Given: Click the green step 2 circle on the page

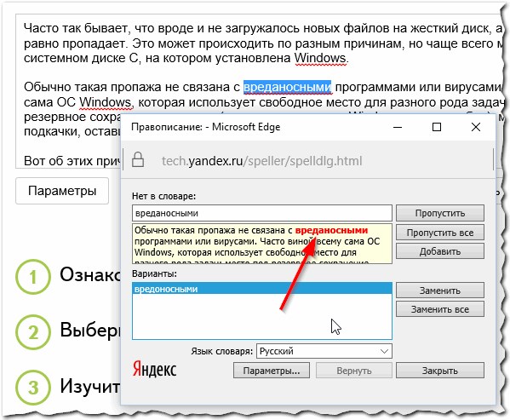Looking at the screenshot, I should (33, 332).
